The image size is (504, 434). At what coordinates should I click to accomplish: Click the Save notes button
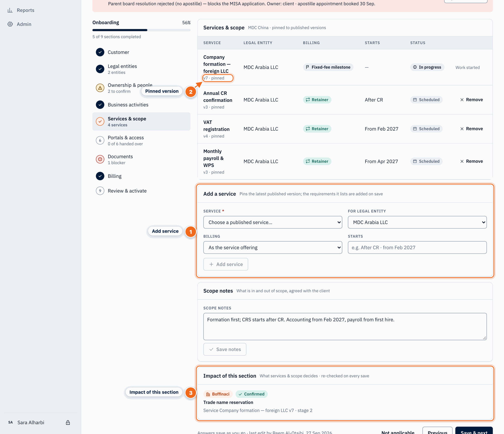(225, 349)
